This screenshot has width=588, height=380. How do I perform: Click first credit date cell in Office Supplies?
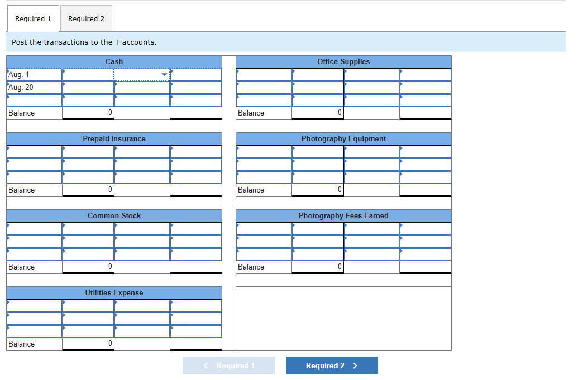click(x=372, y=75)
